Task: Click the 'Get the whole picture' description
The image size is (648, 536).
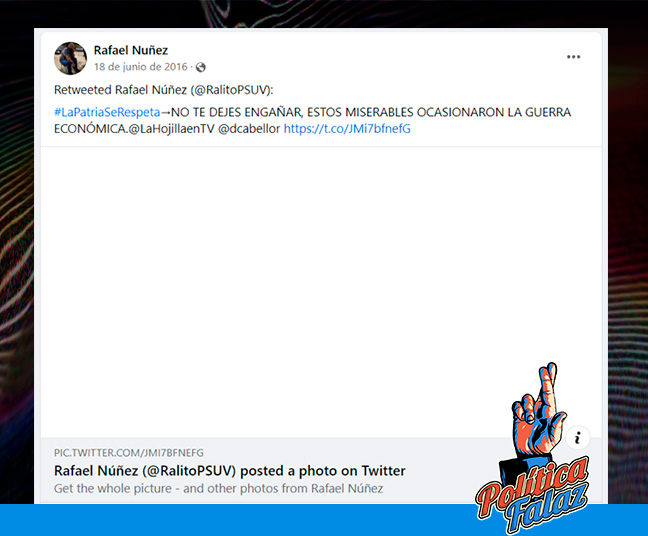Action: pyautogui.click(x=218, y=488)
